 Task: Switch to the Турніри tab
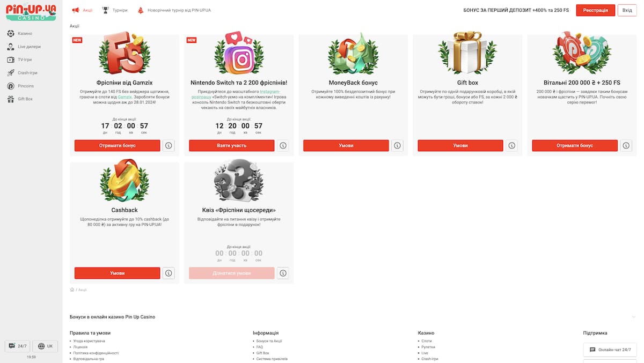[x=115, y=10]
